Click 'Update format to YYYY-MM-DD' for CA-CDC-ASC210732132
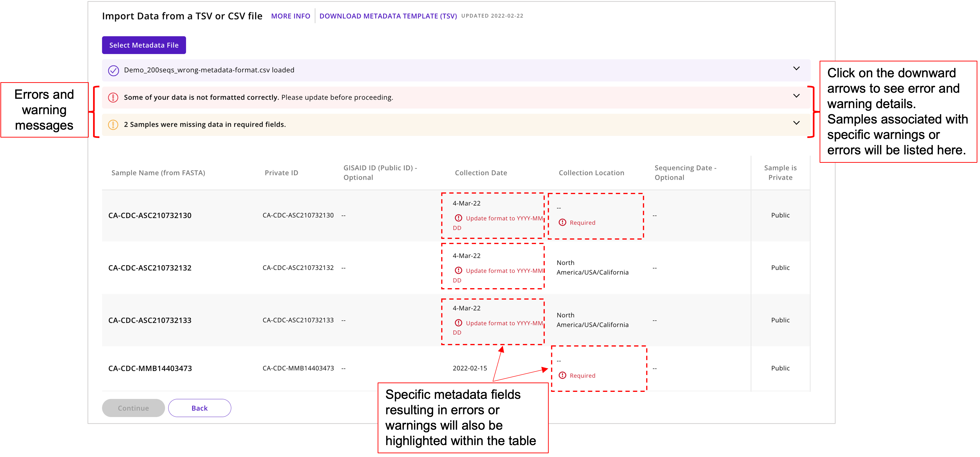 click(x=498, y=275)
